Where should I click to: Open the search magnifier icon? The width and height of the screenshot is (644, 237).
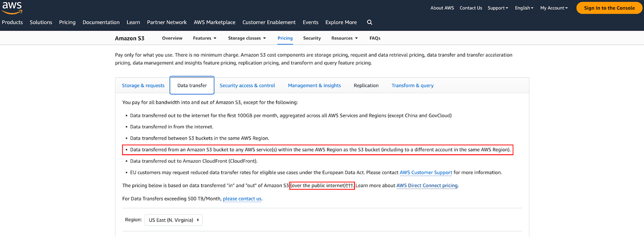click(369, 23)
